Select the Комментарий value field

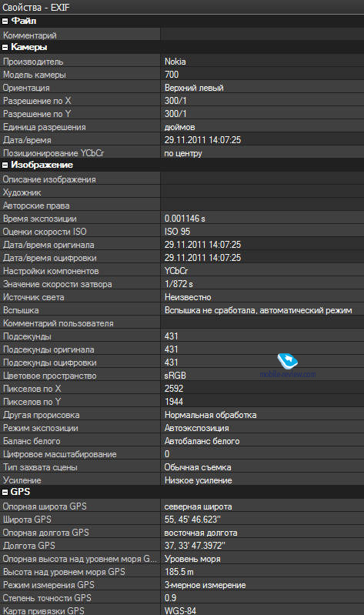click(262, 35)
